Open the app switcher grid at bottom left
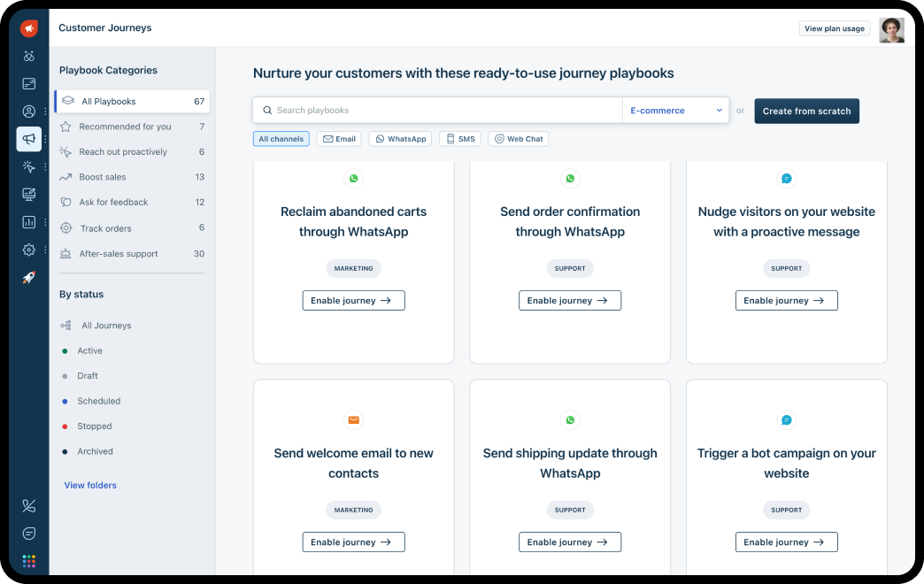This screenshot has height=584, width=924. point(28,560)
